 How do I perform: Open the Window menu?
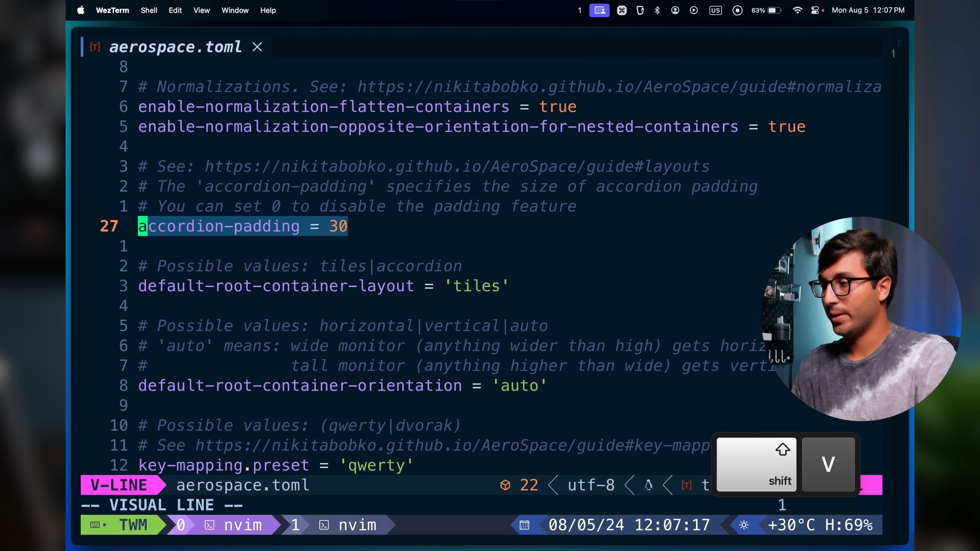click(x=235, y=10)
